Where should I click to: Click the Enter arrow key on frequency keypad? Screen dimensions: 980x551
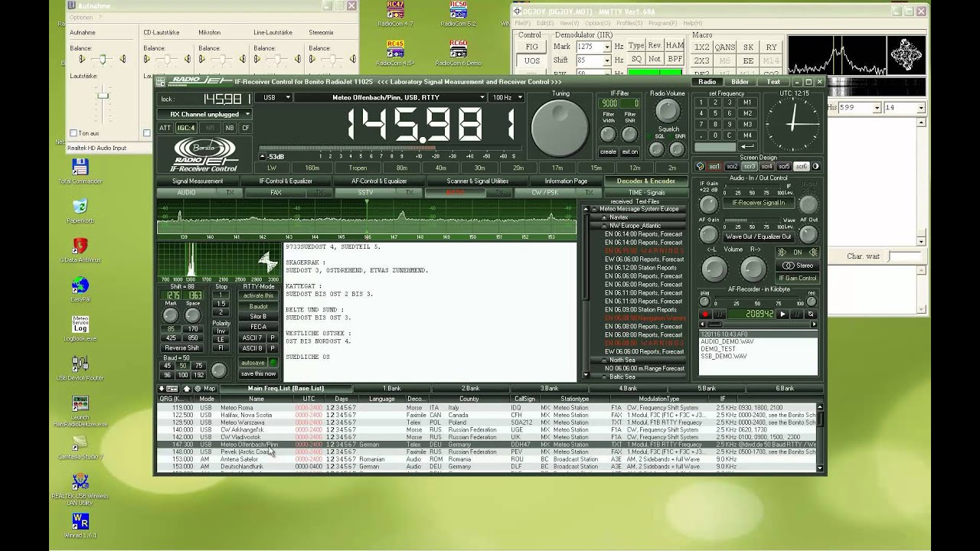point(747,146)
